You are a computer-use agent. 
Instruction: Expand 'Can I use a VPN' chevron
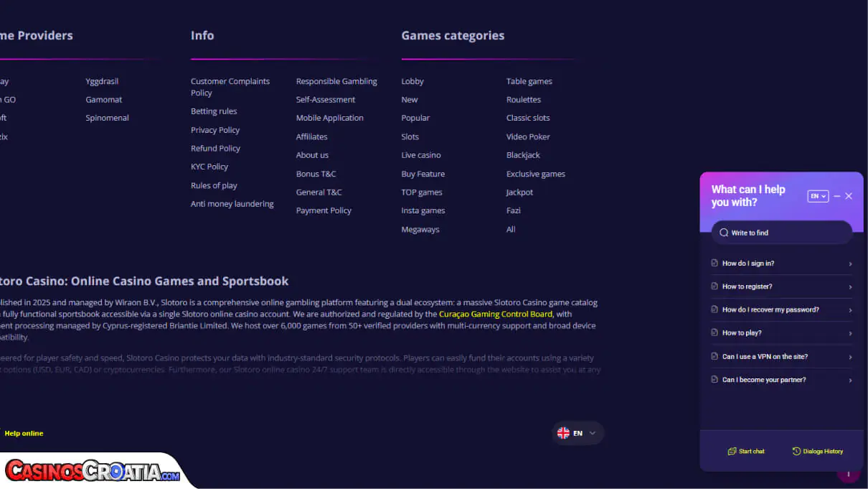pyautogui.click(x=850, y=358)
